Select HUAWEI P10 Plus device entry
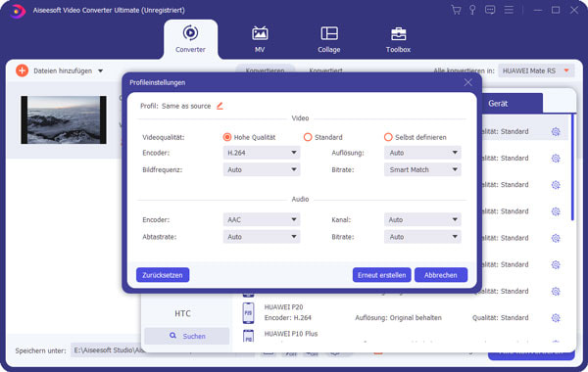This screenshot has height=372, width=588. 401,335
